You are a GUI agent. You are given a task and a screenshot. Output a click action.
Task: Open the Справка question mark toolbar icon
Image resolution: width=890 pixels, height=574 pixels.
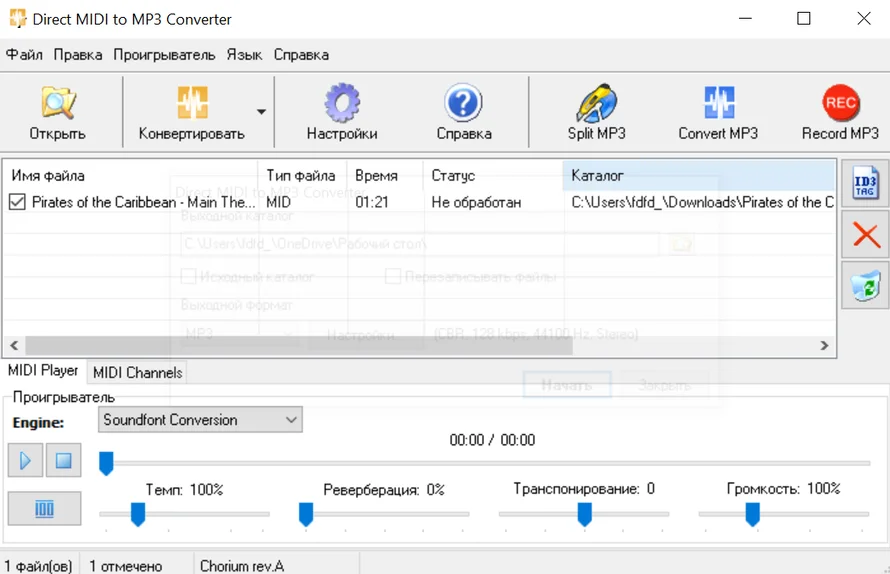(463, 112)
